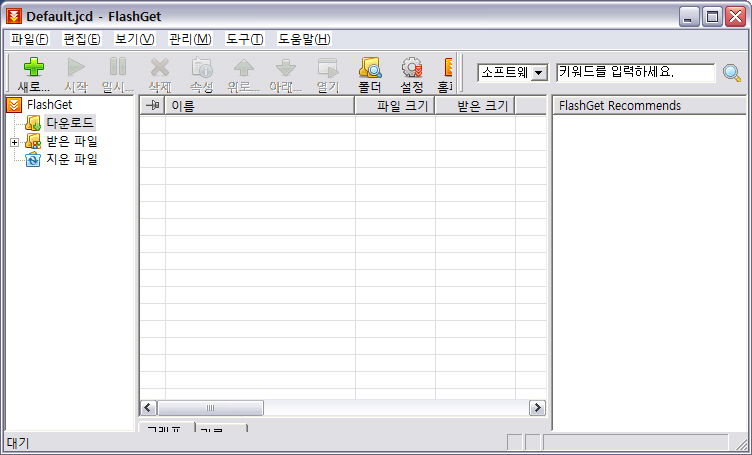Image resolution: width=752 pixels, height=455 pixels.
Task: Open Properties (속성) from toolbar
Action: [202, 74]
